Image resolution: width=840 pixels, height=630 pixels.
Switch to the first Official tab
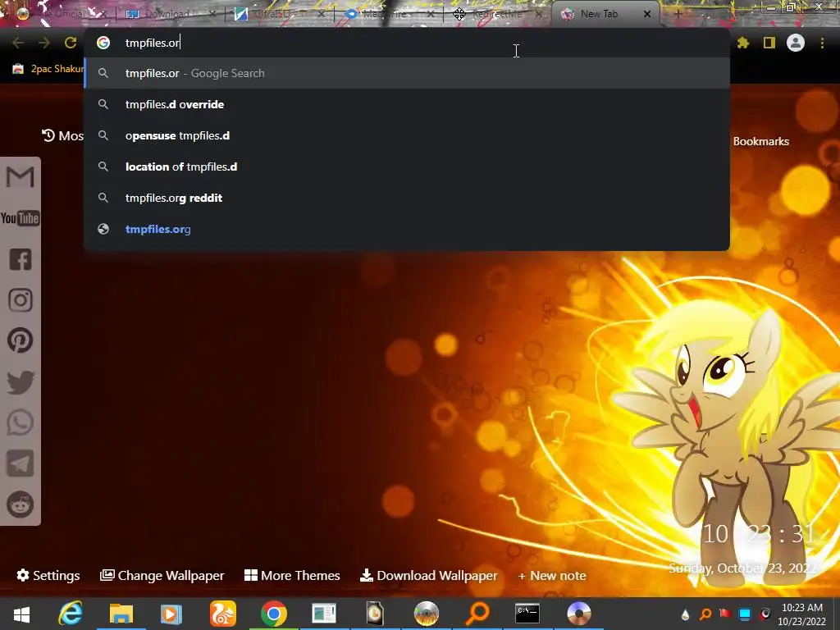62,15
